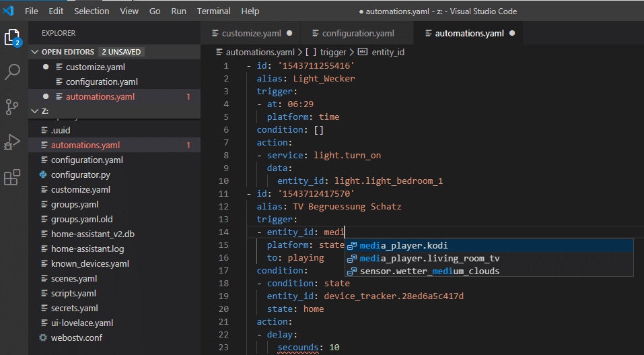
Task: Click the unsaved dot on automations.yaml tab
Action: (x=512, y=33)
